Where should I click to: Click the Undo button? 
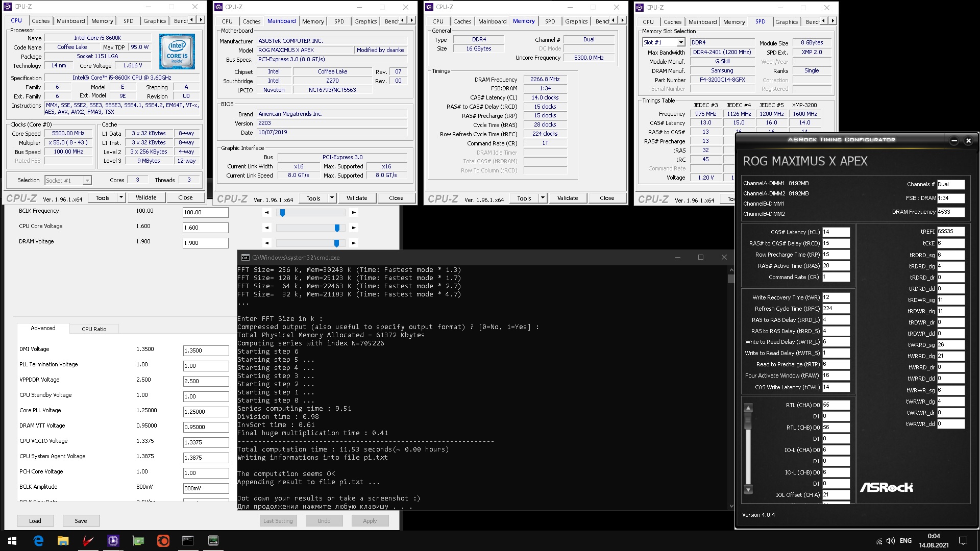(324, 521)
